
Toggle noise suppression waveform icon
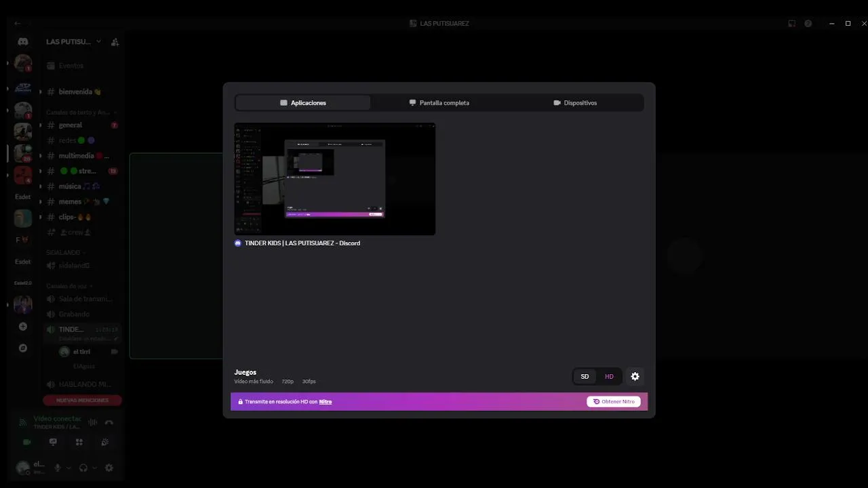(93, 422)
